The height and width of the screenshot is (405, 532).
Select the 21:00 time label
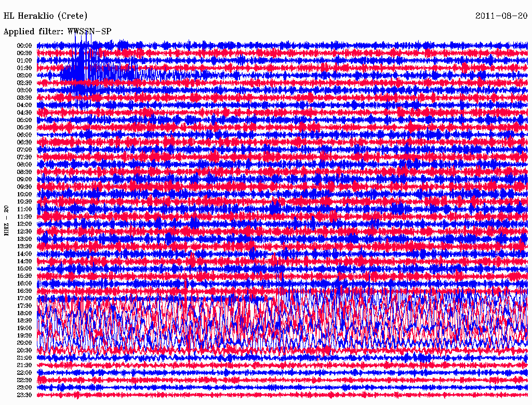coord(24,358)
